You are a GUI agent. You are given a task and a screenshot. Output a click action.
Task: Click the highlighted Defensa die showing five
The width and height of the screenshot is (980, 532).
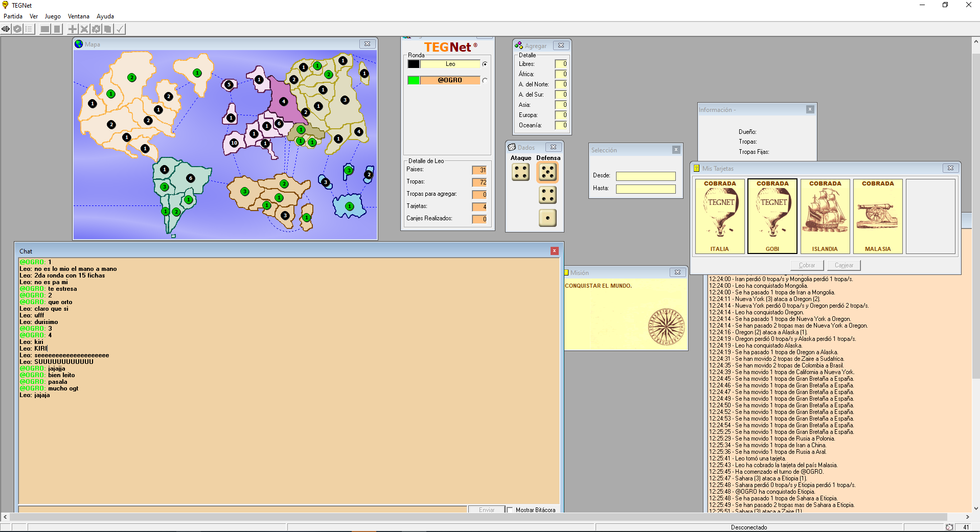pos(548,172)
